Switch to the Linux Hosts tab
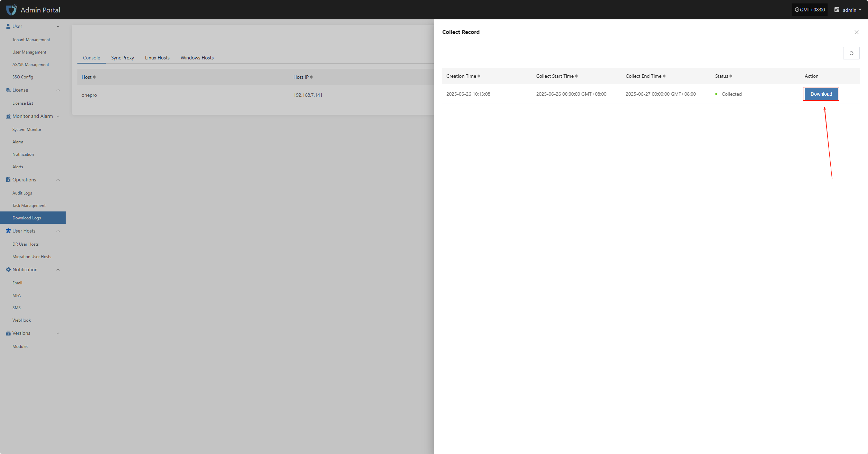 (x=157, y=58)
